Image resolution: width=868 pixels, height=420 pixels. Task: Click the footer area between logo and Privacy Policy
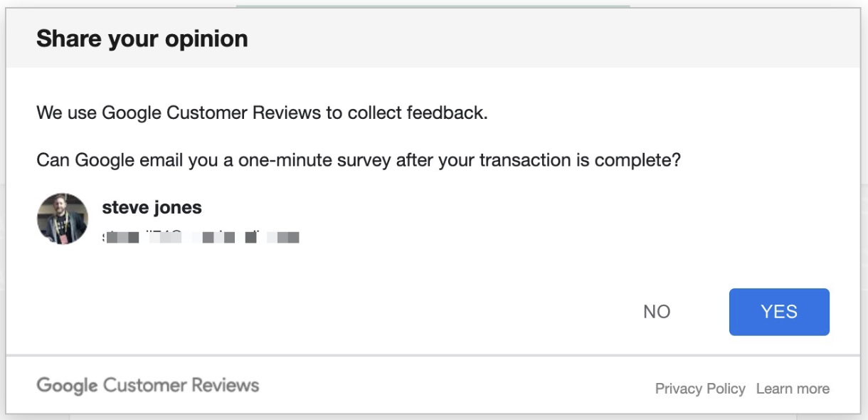[455, 387]
